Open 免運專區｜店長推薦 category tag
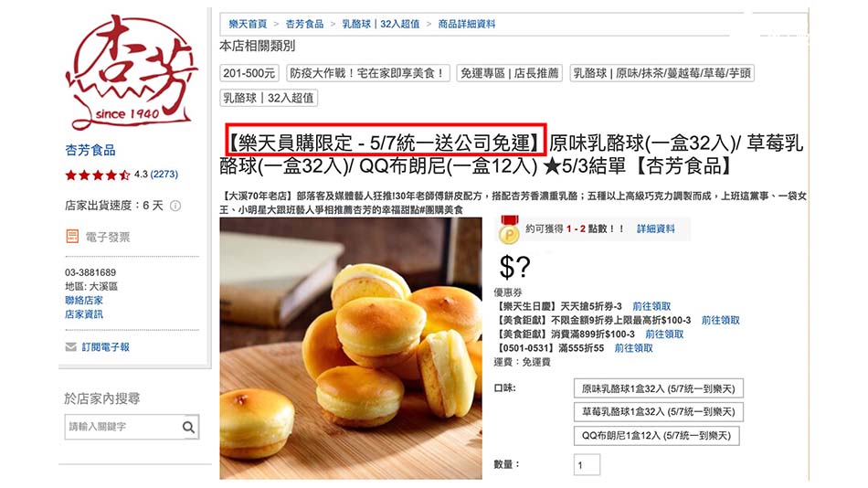The width and height of the screenshot is (868, 488). point(509,73)
